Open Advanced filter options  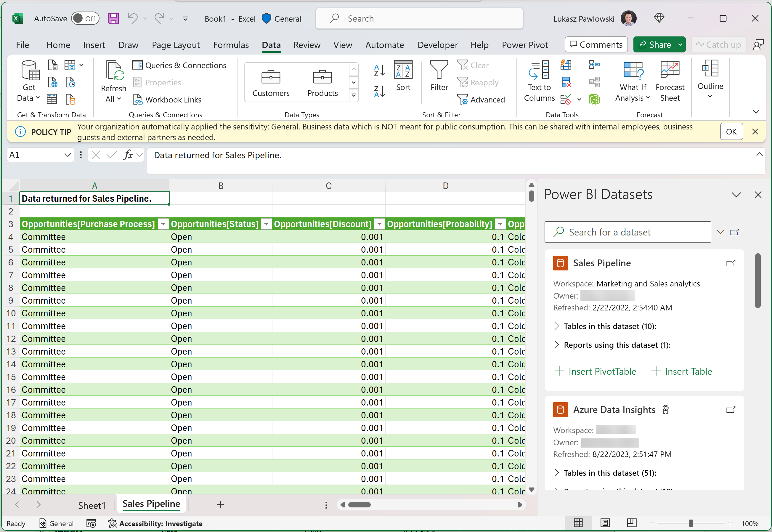coord(481,100)
